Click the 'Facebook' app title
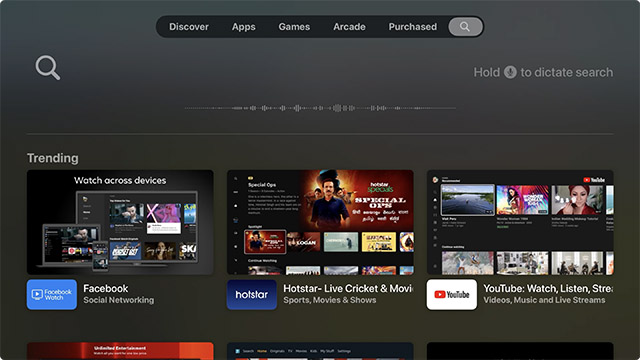 [106, 289]
